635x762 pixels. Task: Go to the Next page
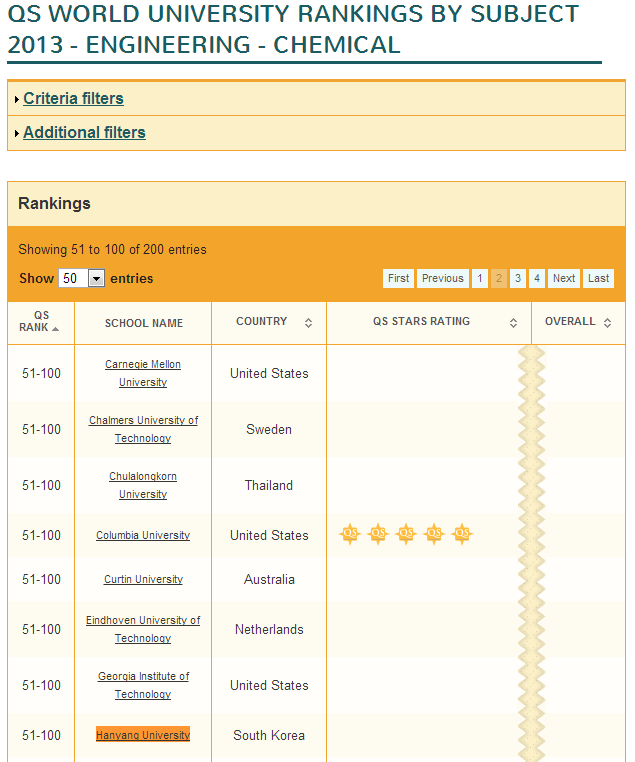564,279
